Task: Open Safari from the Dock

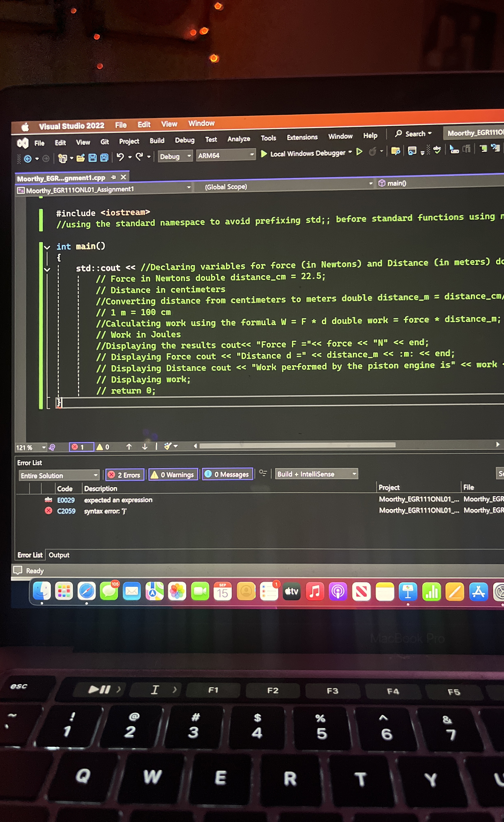Action: click(x=87, y=590)
